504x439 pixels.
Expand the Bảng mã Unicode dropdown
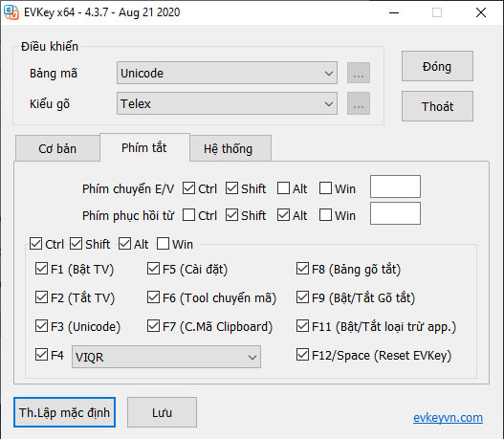tap(227, 73)
